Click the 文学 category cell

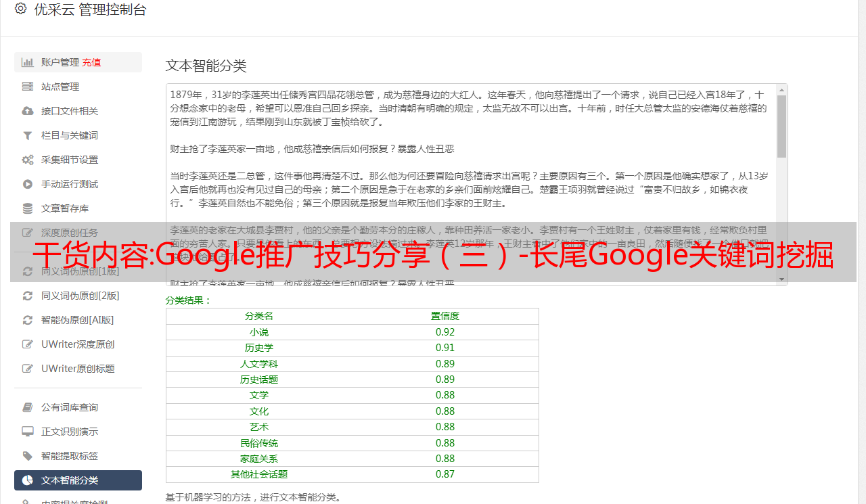(x=259, y=395)
